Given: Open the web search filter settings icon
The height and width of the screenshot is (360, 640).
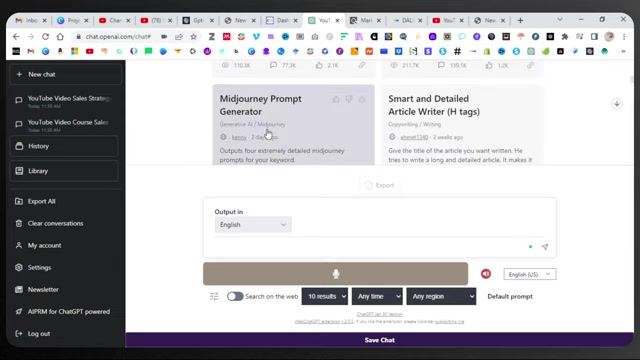Looking at the screenshot, I should (x=214, y=296).
